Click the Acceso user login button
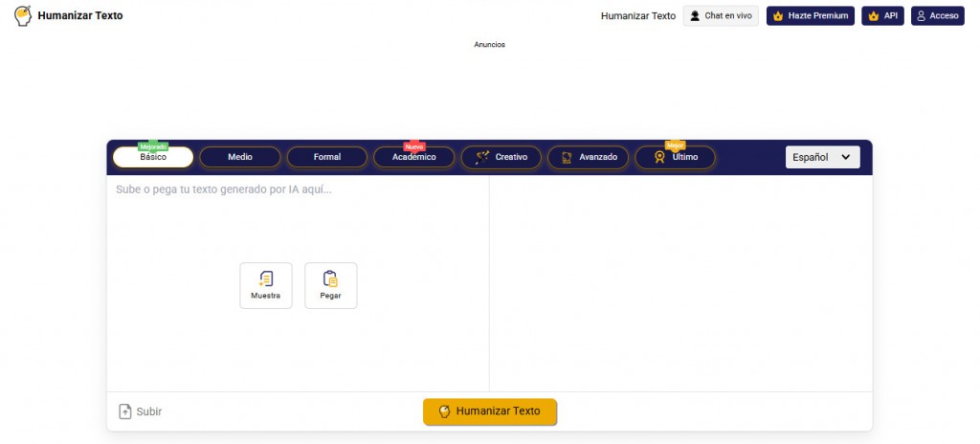 tap(937, 16)
